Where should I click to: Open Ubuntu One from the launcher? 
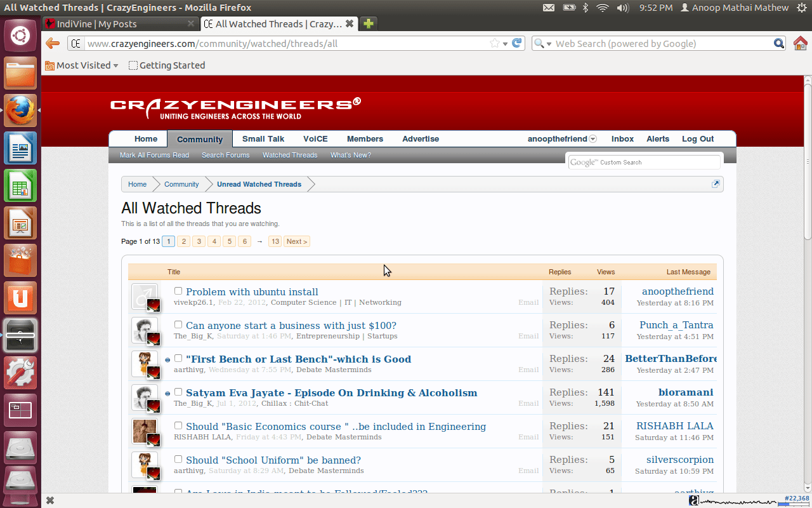pos(20,298)
